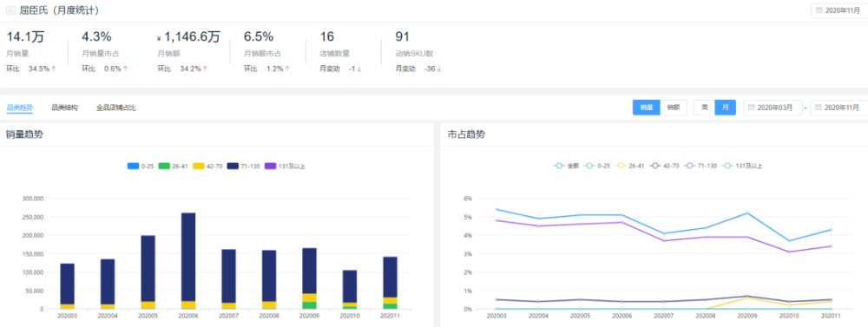Select the 品类趋势 tab
The height and width of the screenshot is (327, 868).
coord(19,108)
